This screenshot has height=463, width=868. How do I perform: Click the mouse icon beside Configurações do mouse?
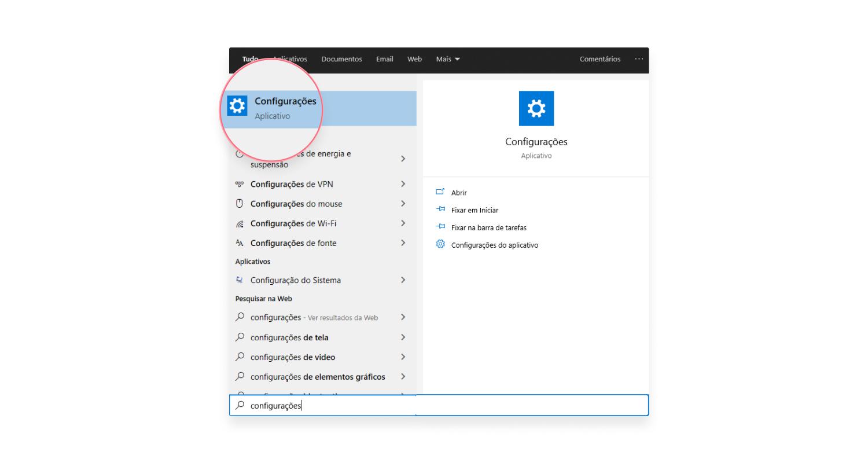[x=240, y=204]
